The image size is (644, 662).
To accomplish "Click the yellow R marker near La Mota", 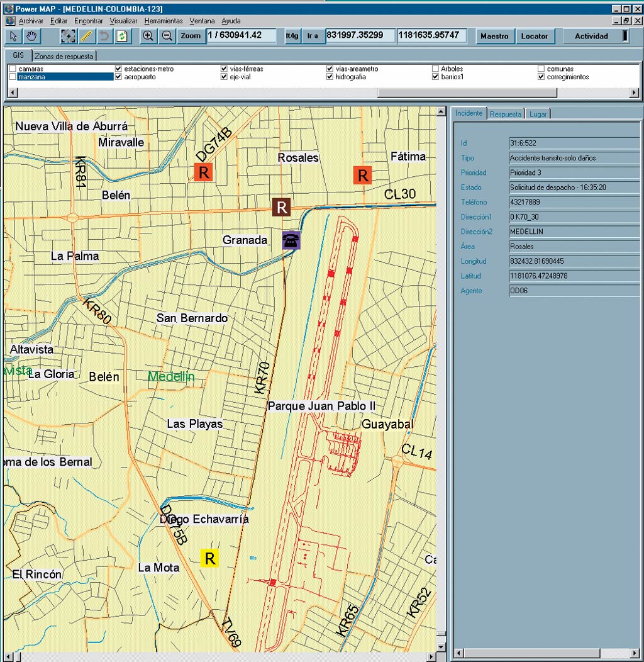I will pos(210,558).
